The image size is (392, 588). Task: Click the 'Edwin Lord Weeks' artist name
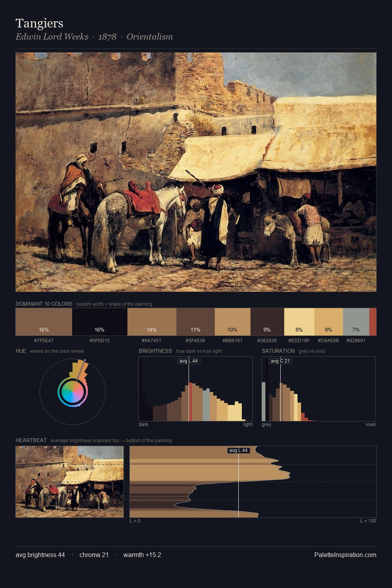click(x=52, y=36)
